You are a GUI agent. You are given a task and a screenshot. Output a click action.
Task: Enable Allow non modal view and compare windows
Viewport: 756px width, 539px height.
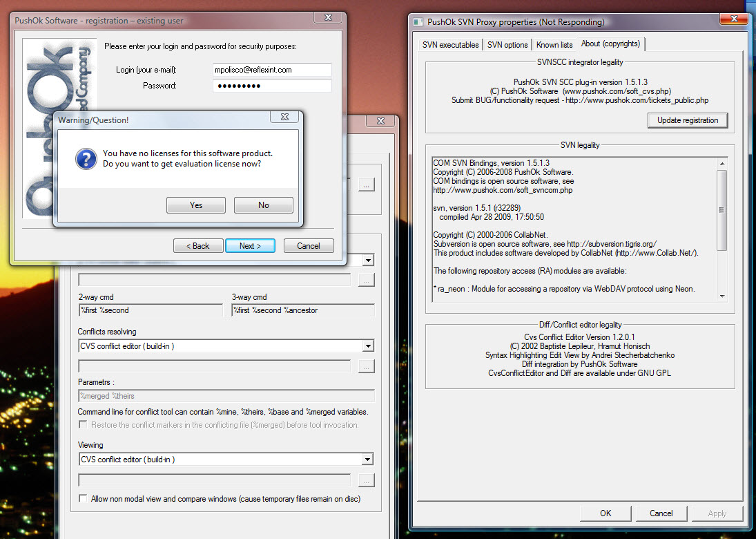pos(84,499)
